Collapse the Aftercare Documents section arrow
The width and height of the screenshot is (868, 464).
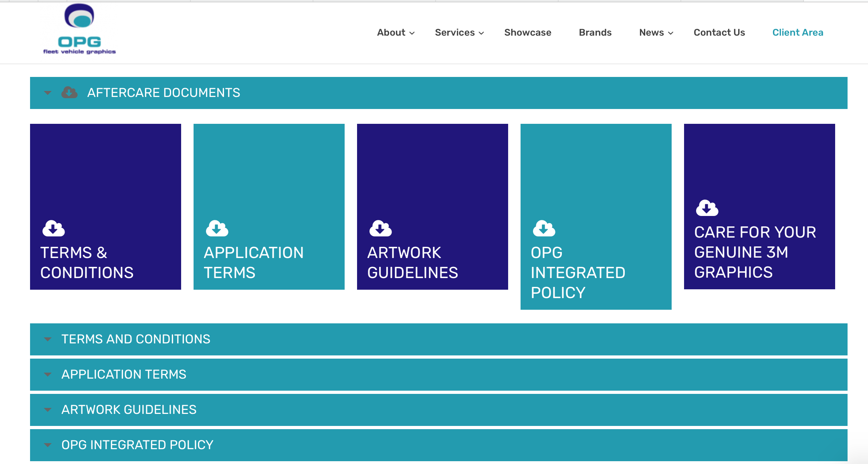[48, 93]
